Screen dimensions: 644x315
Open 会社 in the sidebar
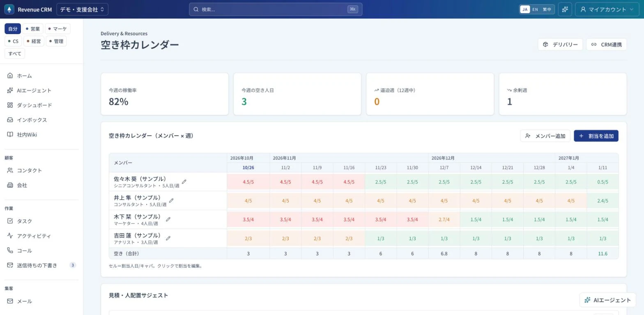point(41,185)
